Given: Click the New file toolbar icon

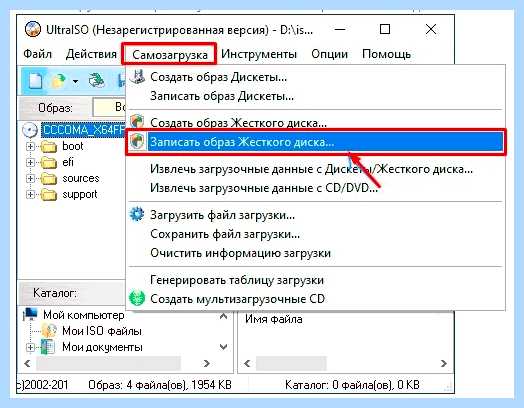Looking at the screenshot, I should 36,81.
